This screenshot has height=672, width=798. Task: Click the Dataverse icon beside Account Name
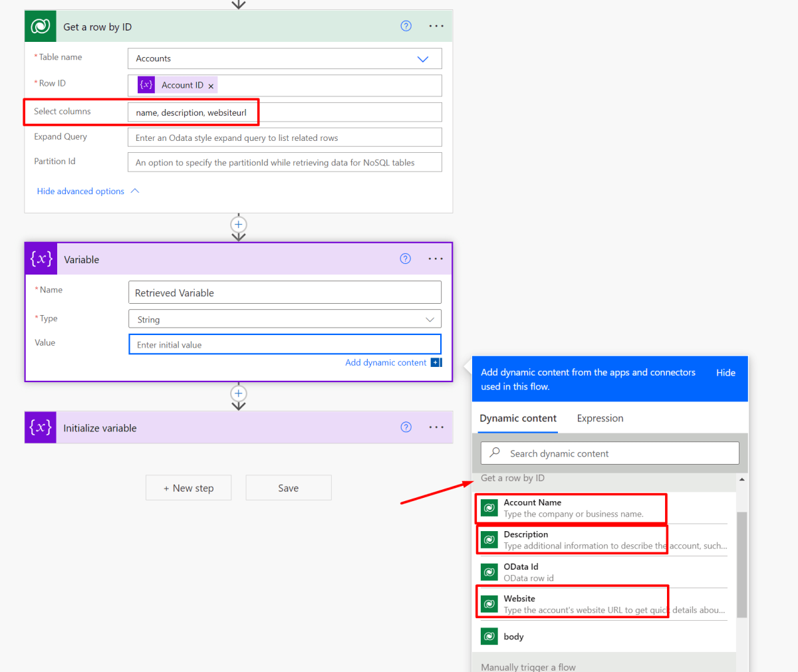point(489,508)
